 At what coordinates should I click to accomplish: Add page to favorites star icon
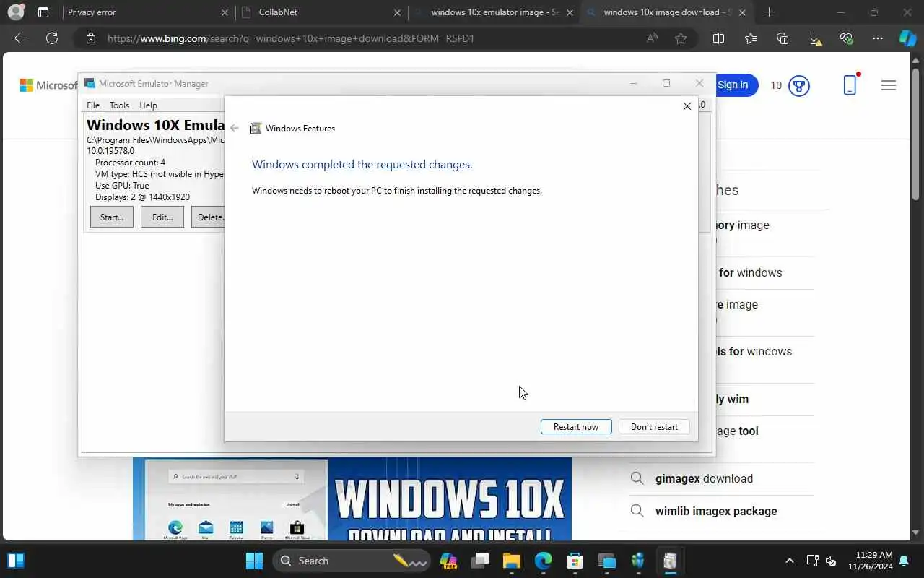680,38
